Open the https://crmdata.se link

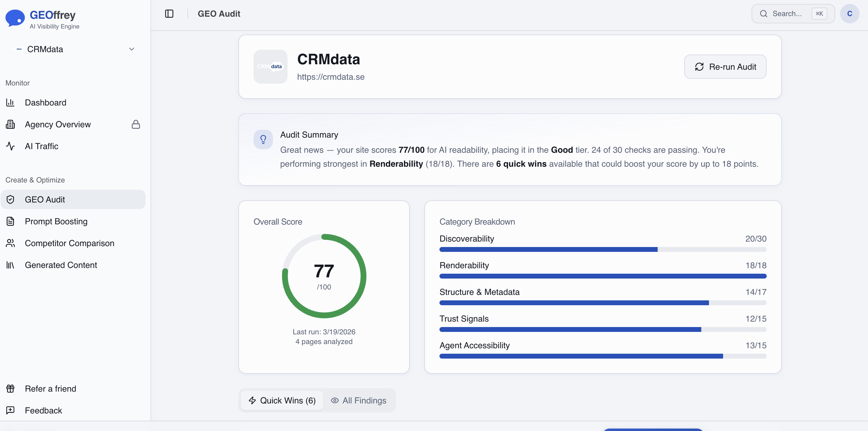[x=331, y=77]
